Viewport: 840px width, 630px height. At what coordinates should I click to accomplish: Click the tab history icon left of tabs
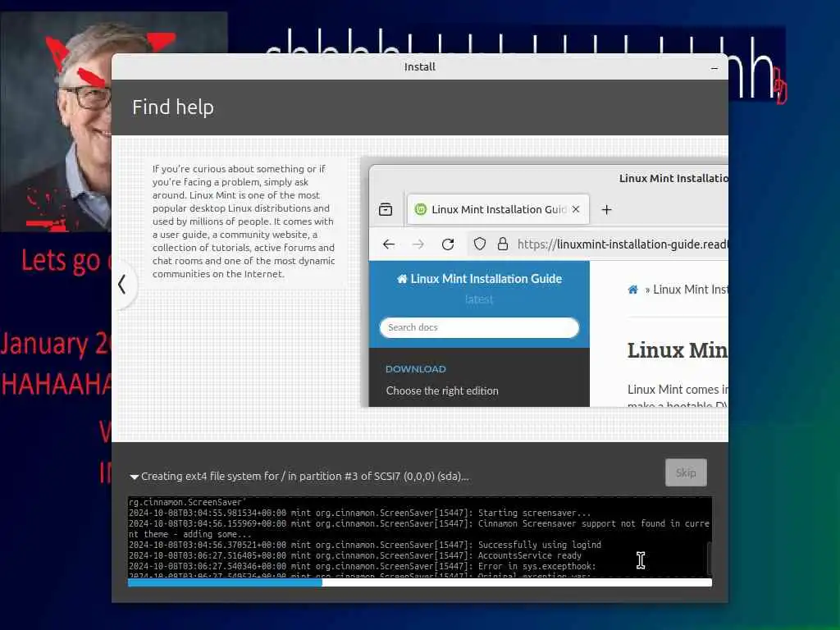(x=386, y=209)
